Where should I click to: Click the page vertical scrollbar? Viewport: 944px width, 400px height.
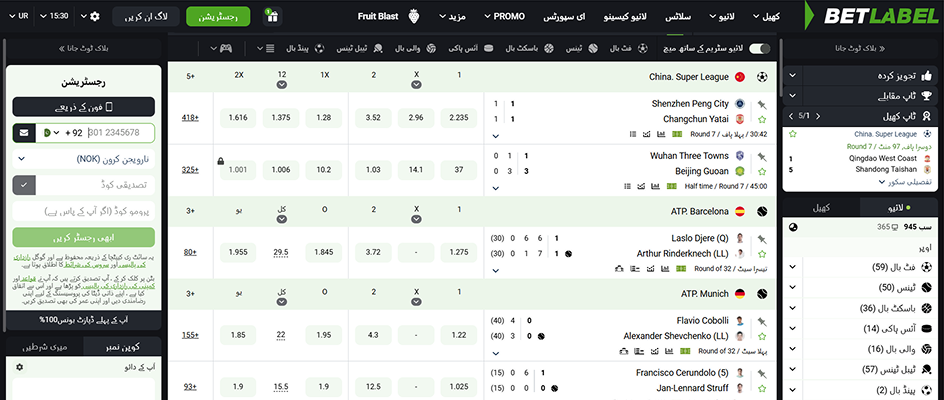781,66
